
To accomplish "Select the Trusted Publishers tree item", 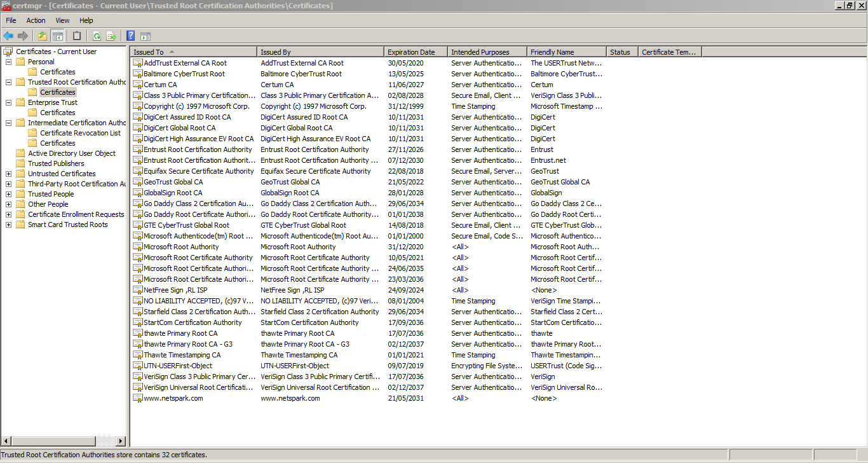I will click(56, 163).
